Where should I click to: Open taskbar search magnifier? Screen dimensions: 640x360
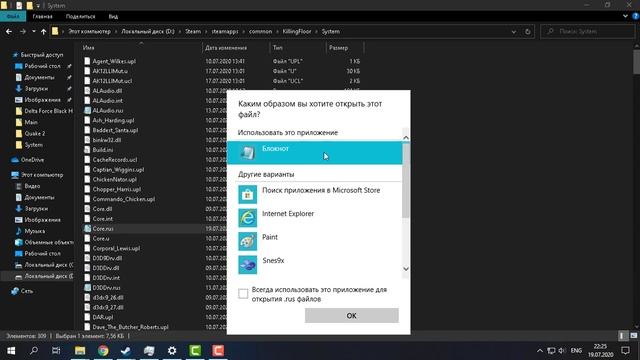click(34, 351)
